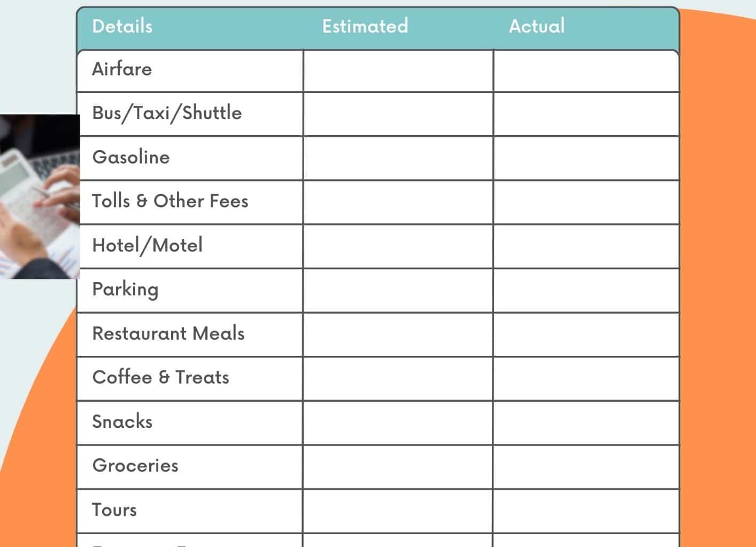The height and width of the screenshot is (547, 756).
Task: Click the Actual cell for Snacks
Action: [x=586, y=423]
